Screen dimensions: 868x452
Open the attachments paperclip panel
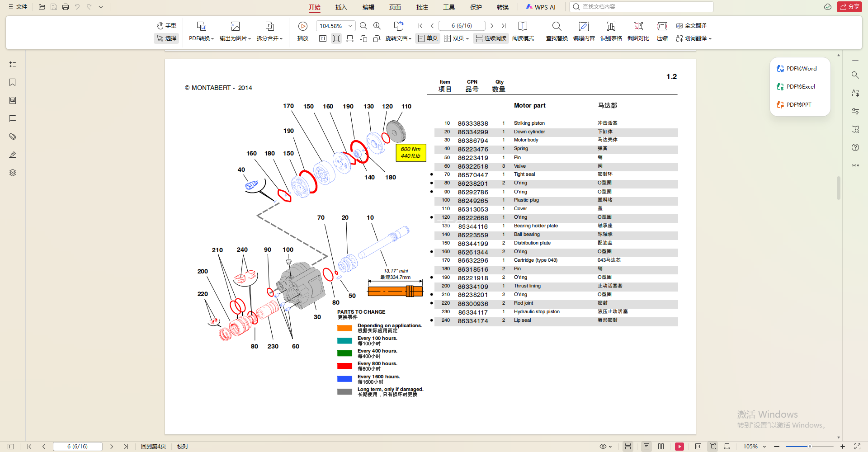(x=13, y=137)
